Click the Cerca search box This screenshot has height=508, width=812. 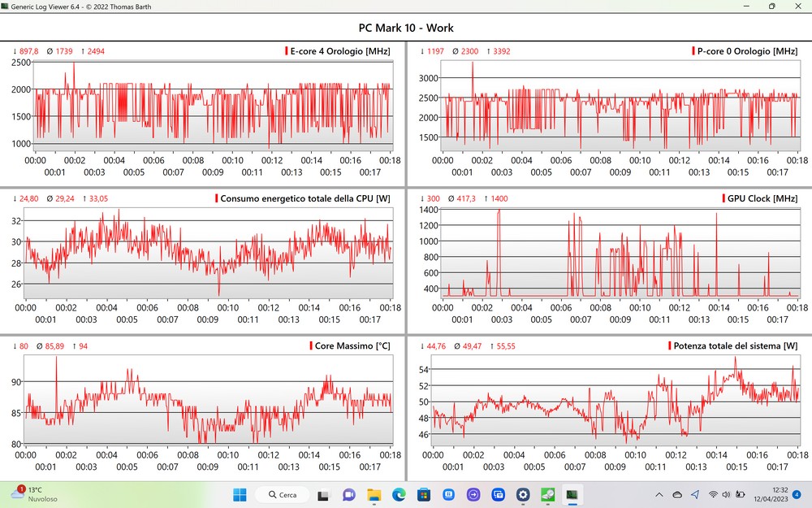283,494
